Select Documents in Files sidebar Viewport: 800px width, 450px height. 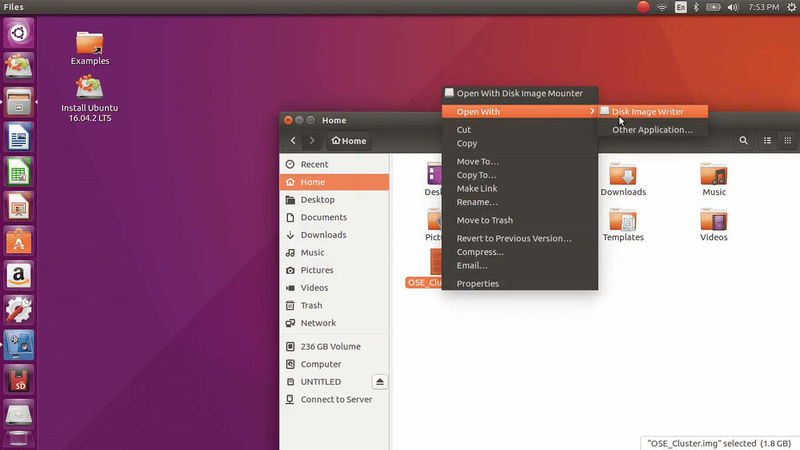[x=334, y=217]
